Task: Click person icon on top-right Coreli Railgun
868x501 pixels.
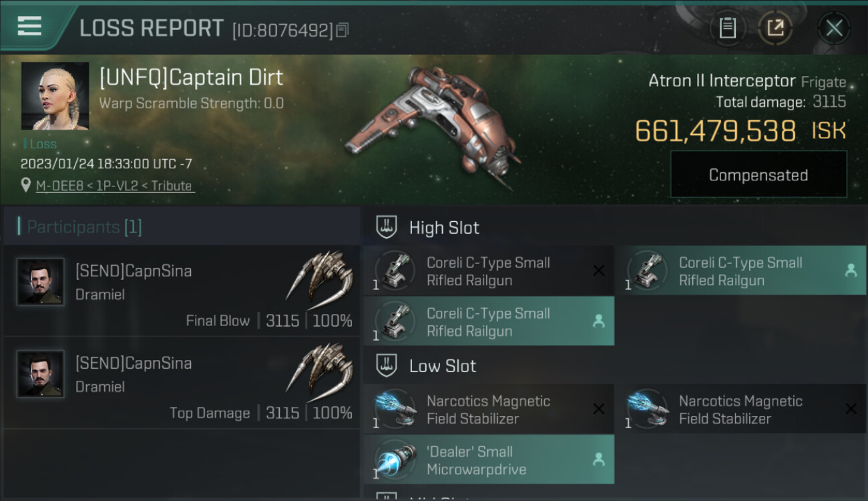Action: (x=850, y=271)
